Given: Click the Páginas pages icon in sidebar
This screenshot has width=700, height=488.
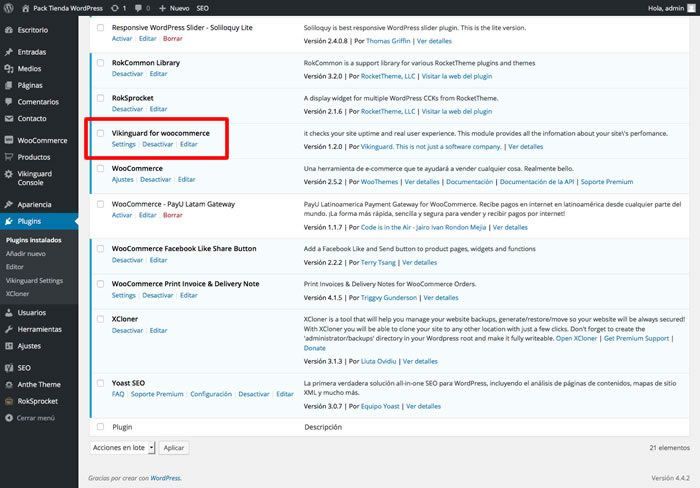Looking at the screenshot, I should 9,85.
